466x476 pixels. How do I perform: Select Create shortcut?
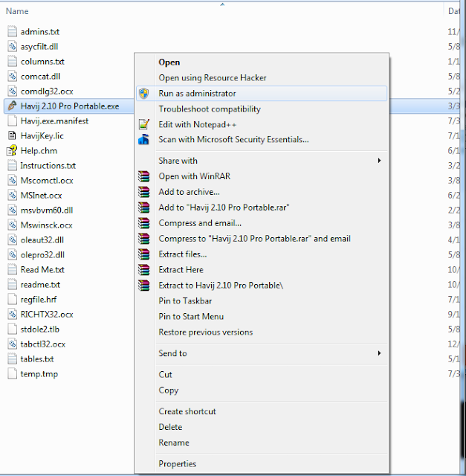click(262, 411)
